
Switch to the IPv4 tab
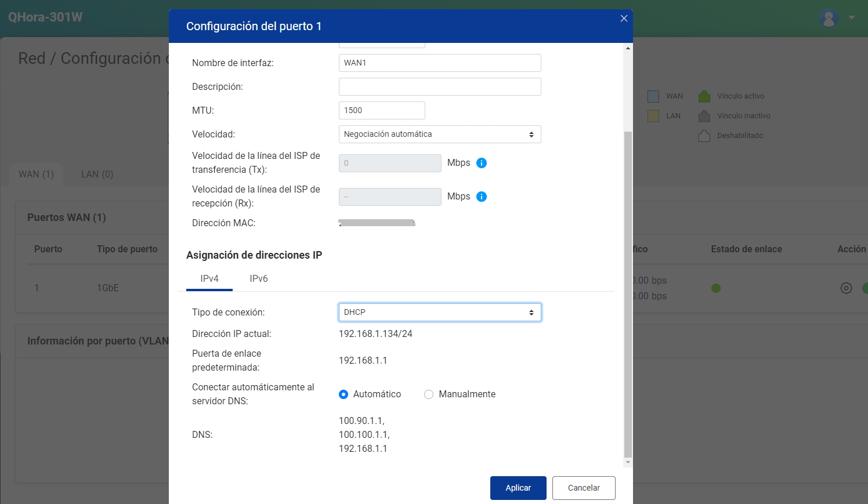pos(209,279)
